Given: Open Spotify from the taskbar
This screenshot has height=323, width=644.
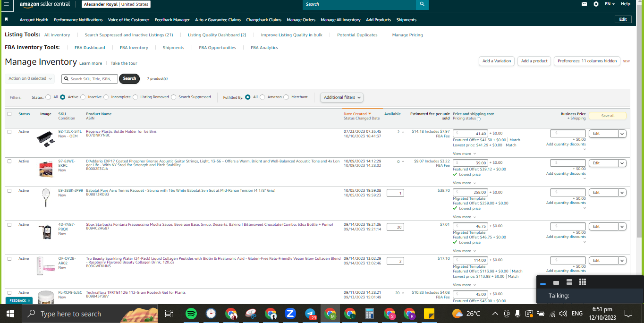Looking at the screenshot, I should point(191,314).
